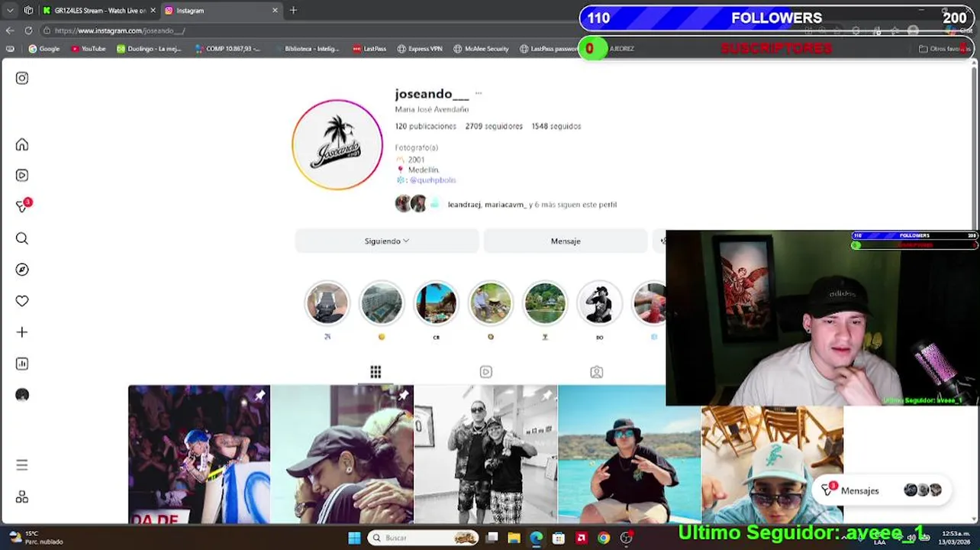980x550 pixels.
Task: Open Microsoft Edge in the taskbar
Action: click(537, 538)
